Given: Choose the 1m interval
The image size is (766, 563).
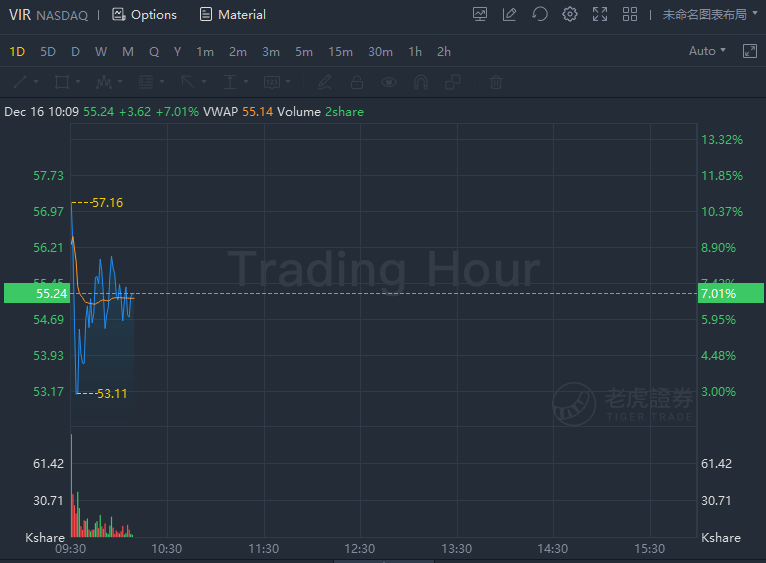Looking at the screenshot, I should click(205, 51).
